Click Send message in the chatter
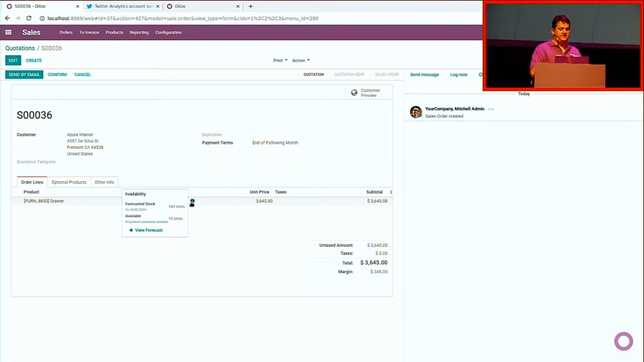Image resolution: width=644 pixels, height=362 pixels. click(x=424, y=74)
